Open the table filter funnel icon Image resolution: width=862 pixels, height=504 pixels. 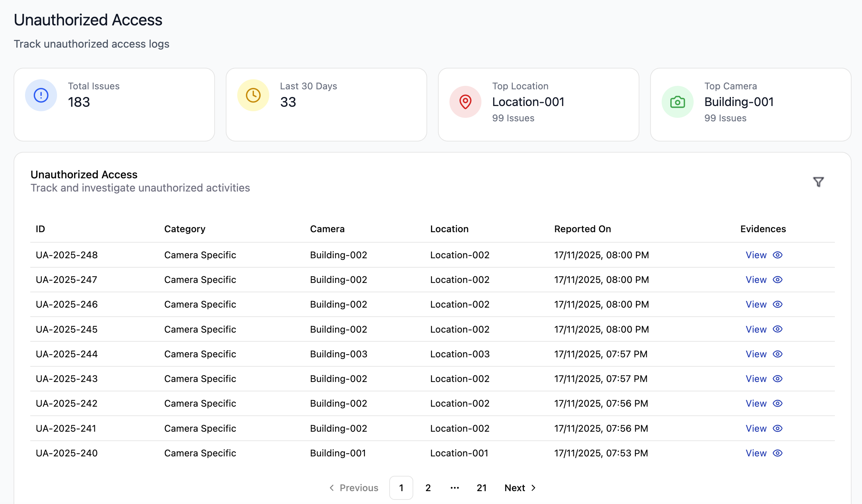coord(818,182)
